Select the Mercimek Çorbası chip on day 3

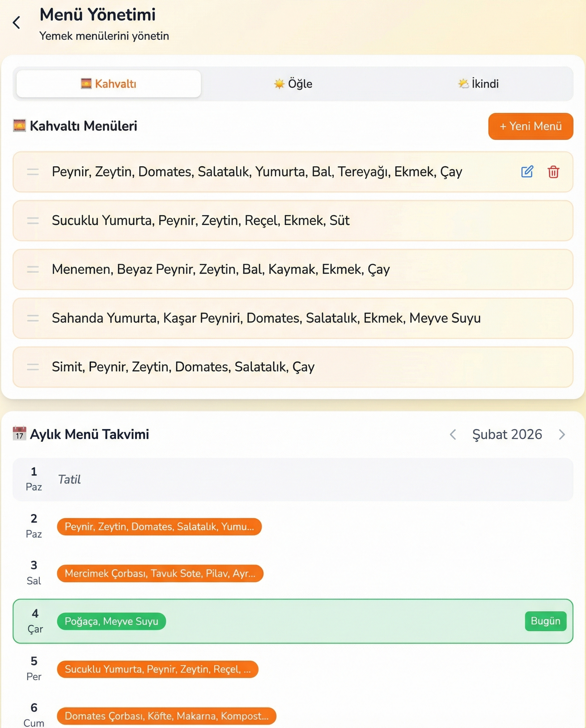pyautogui.click(x=160, y=573)
